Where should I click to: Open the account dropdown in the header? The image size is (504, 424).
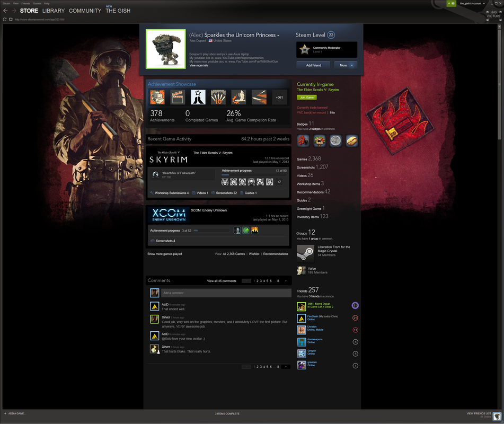click(x=471, y=3)
